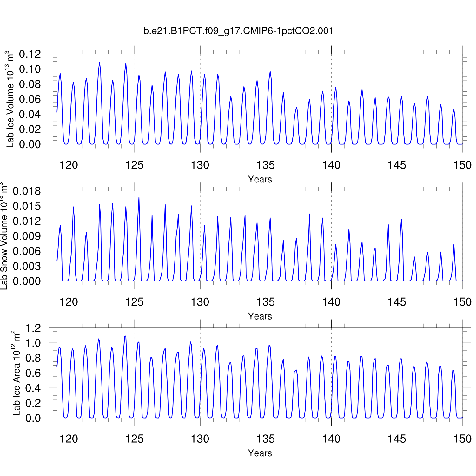This screenshot has height=476, width=476.
Task: Click the 135 x-axis label under the ice area chart
Action: (x=265, y=439)
